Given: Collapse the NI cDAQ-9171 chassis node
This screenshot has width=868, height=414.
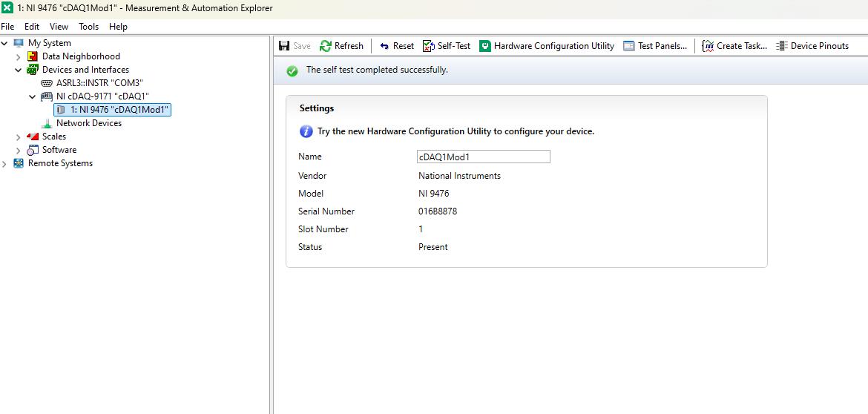Looking at the screenshot, I should (x=32, y=96).
